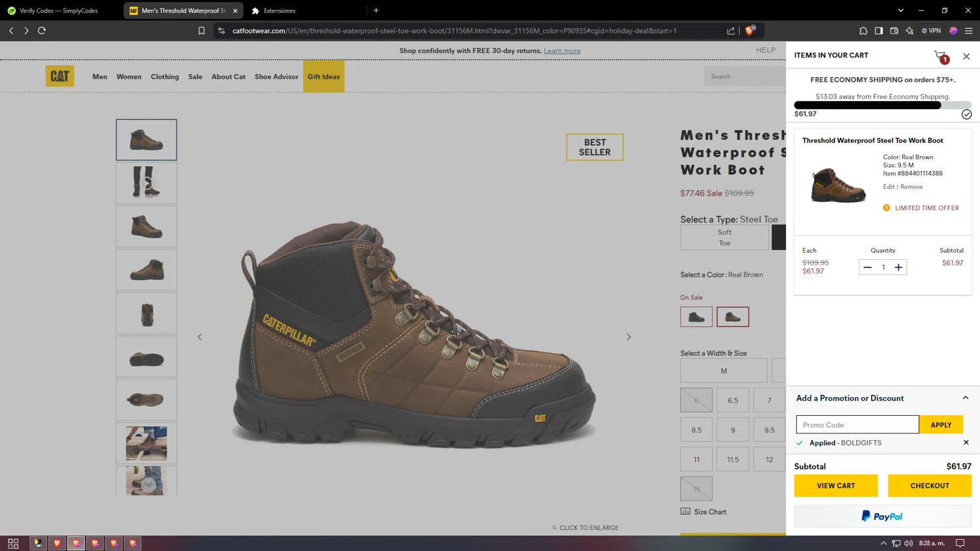The height and width of the screenshot is (551, 980).
Task: Edit the cart item
Action: tap(889, 187)
